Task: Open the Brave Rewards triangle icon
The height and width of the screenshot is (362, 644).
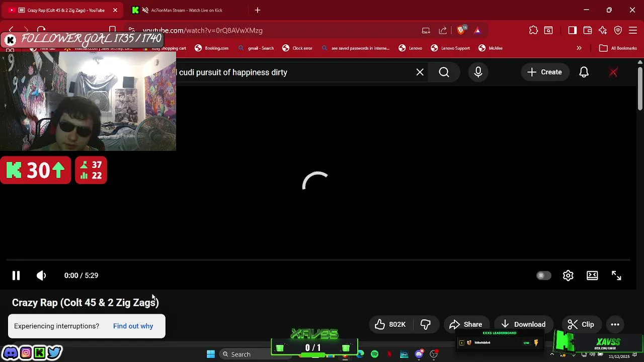Action: click(477, 30)
